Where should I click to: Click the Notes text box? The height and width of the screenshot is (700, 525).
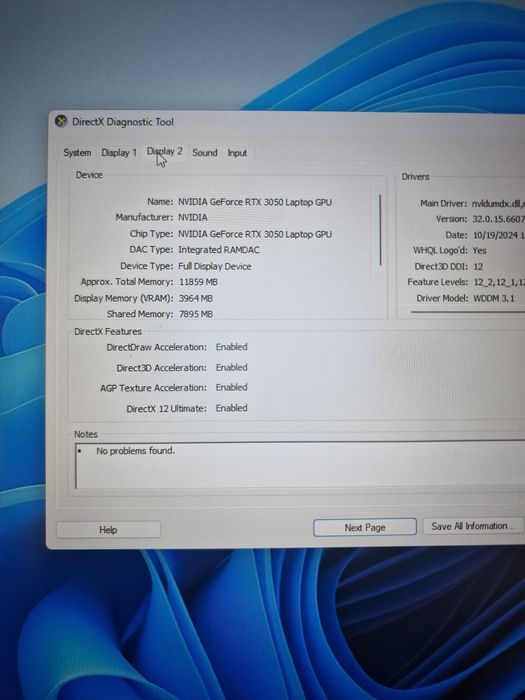299,465
